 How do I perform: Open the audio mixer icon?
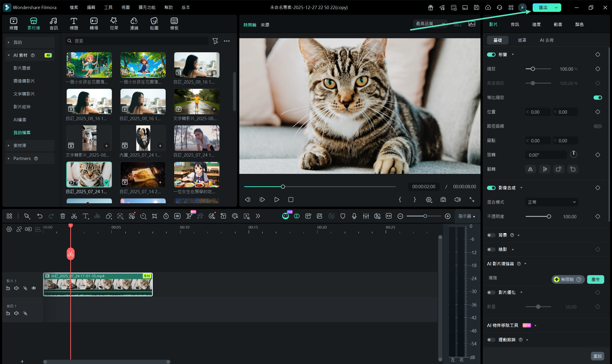pyautogui.click(x=366, y=216)
